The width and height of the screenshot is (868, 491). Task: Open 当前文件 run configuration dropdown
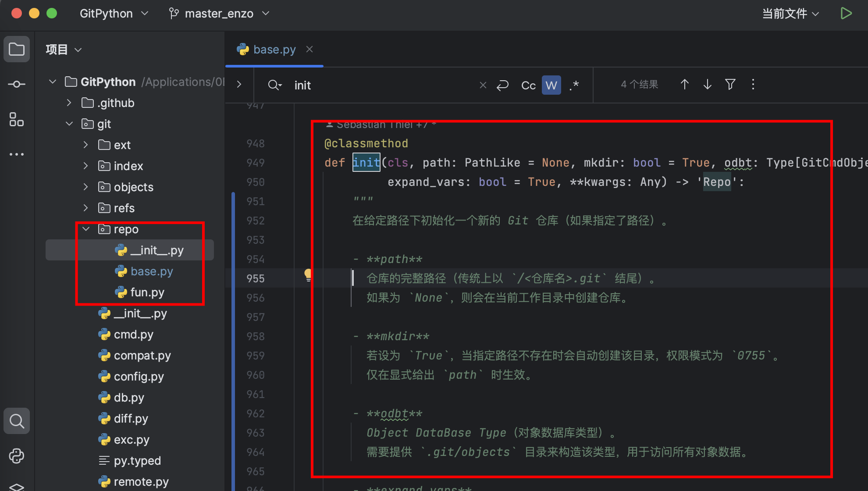790,14
